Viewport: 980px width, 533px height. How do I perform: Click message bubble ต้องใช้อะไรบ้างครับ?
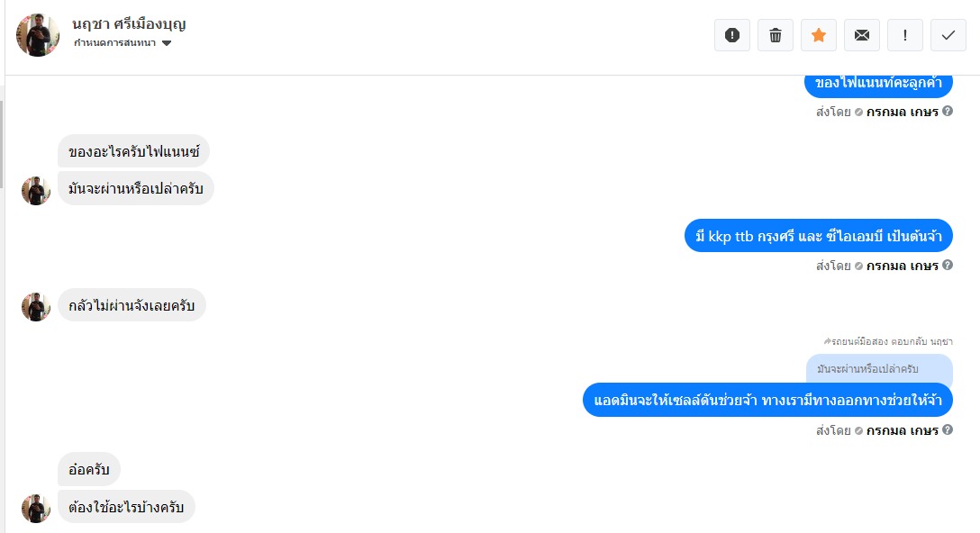(x=126, y=507)
